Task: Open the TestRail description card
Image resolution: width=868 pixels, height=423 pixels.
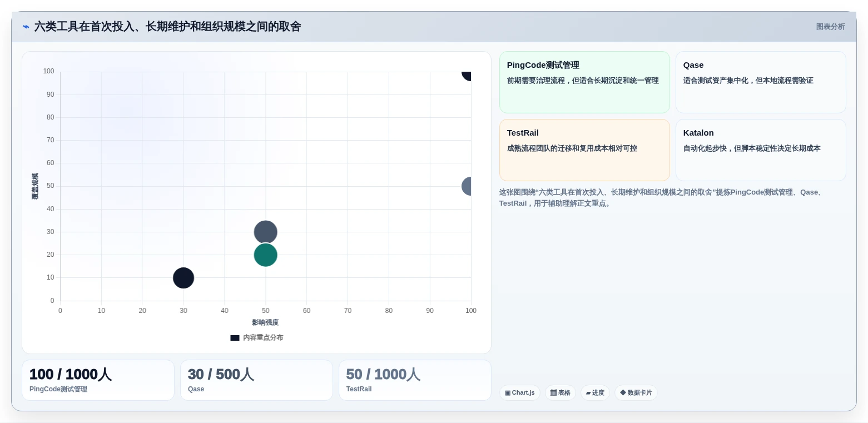Action: 584,150
